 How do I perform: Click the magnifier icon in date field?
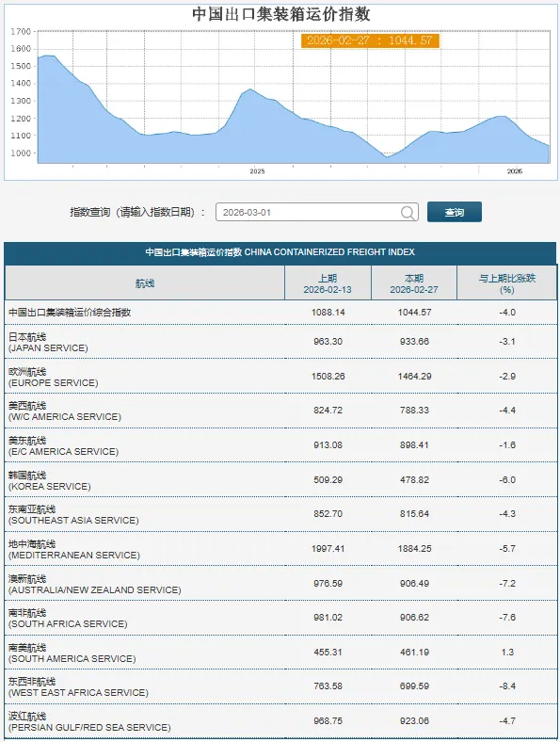tap(408, 213)
